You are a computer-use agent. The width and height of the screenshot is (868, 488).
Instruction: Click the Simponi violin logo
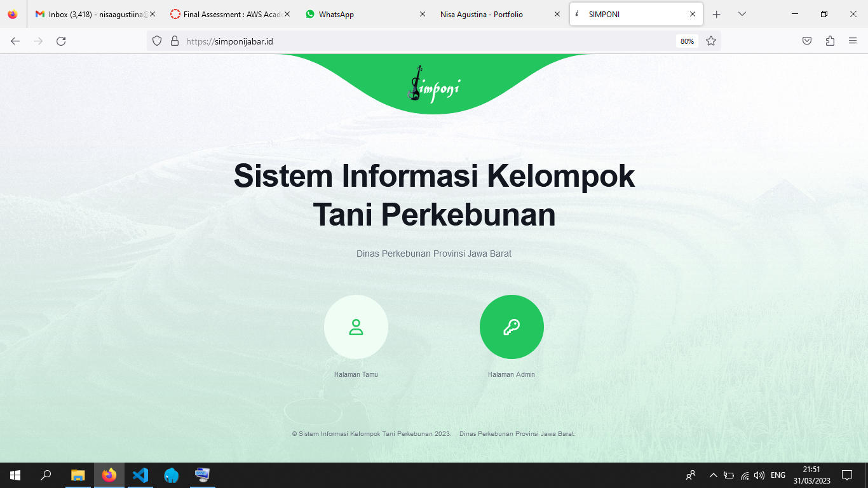(434, 83)
